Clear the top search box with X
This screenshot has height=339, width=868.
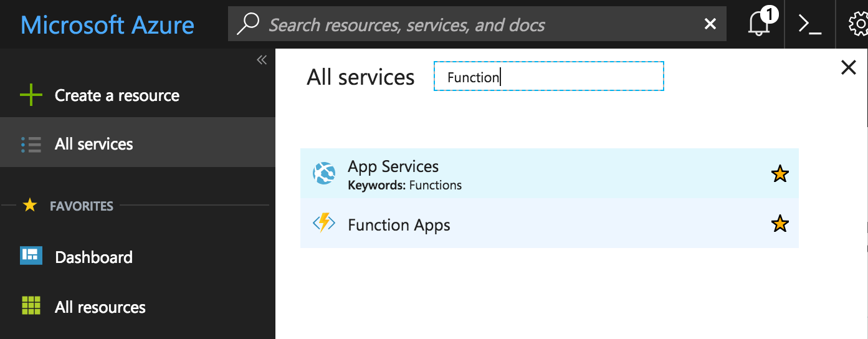click(x=710, y=24)
